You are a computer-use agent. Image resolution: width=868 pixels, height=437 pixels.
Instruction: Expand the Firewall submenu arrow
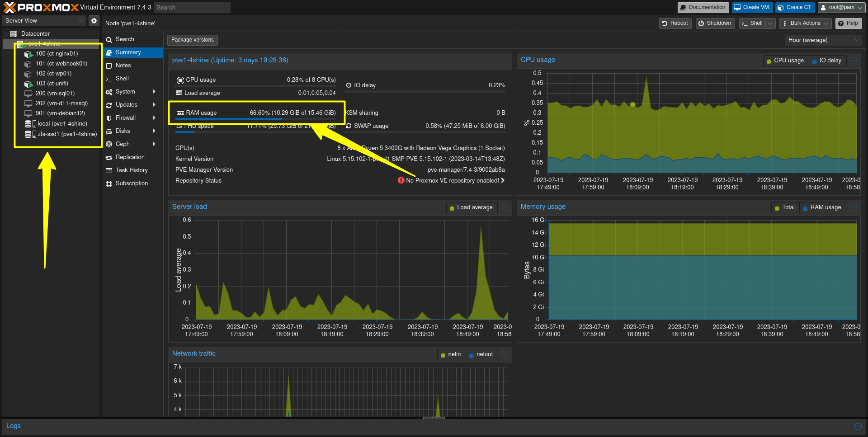tap(154, 118)
